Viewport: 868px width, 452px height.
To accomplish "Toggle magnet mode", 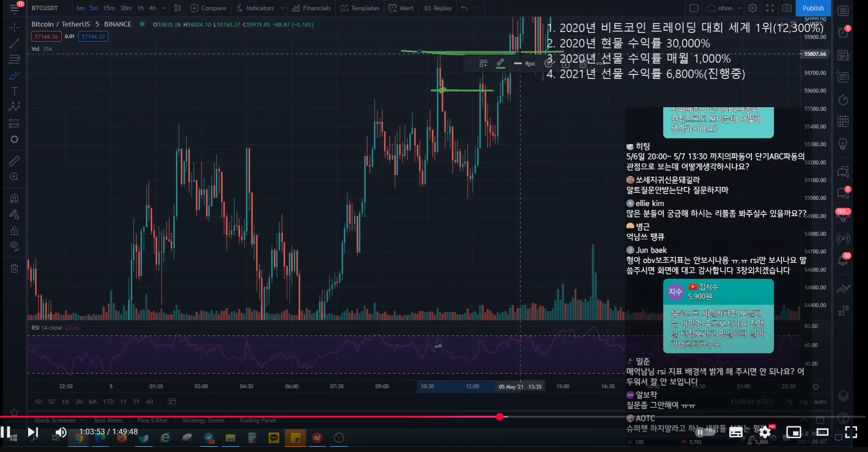I will tap(14, 198).
